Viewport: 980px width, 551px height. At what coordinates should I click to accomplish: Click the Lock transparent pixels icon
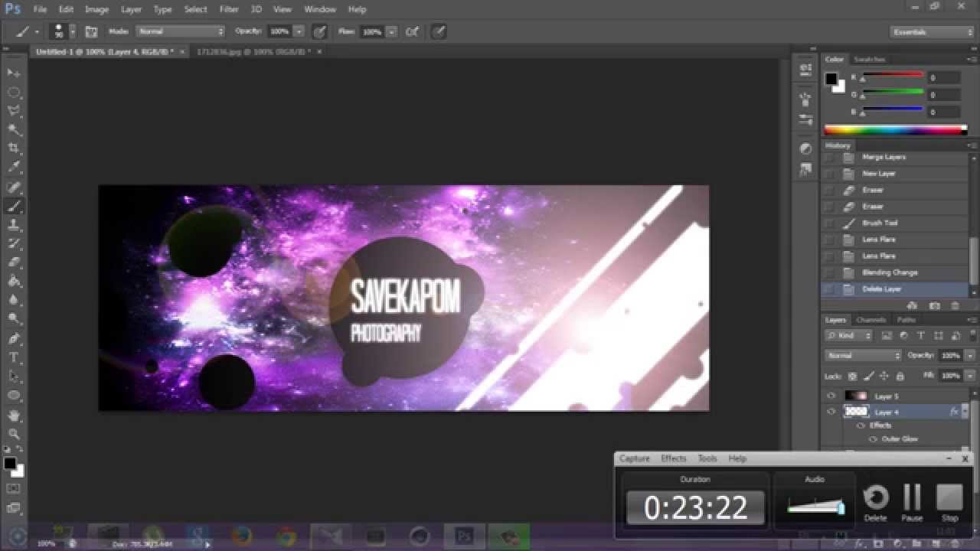(x=852, y=376)
